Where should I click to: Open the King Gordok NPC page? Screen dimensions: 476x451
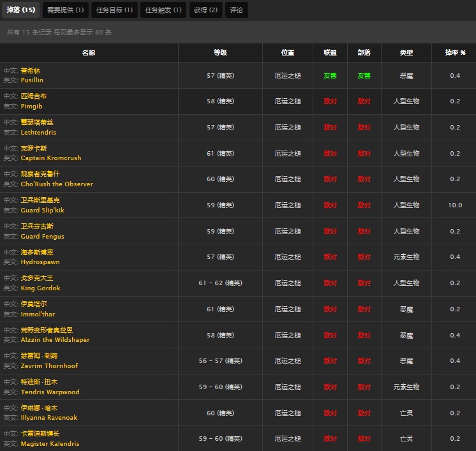[x=41, y=288]
